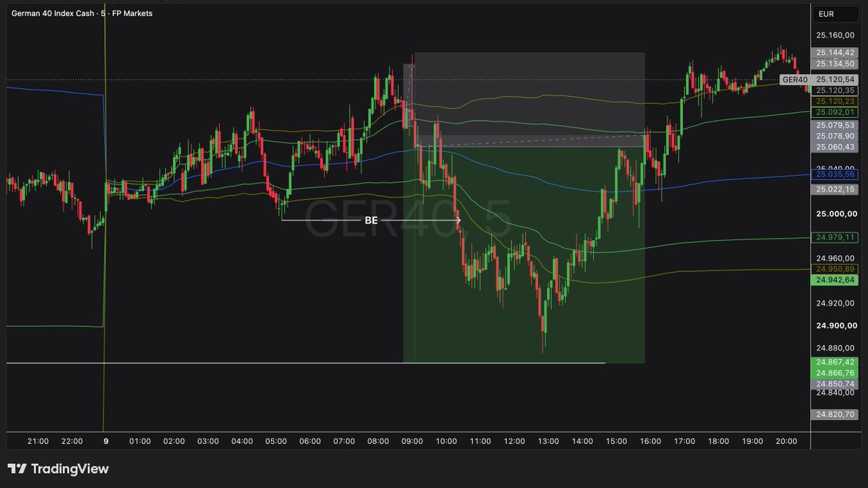Click the 24.880,00 price axis label
The height and width of the screenshot is (488, 868).
click(835, 348)
